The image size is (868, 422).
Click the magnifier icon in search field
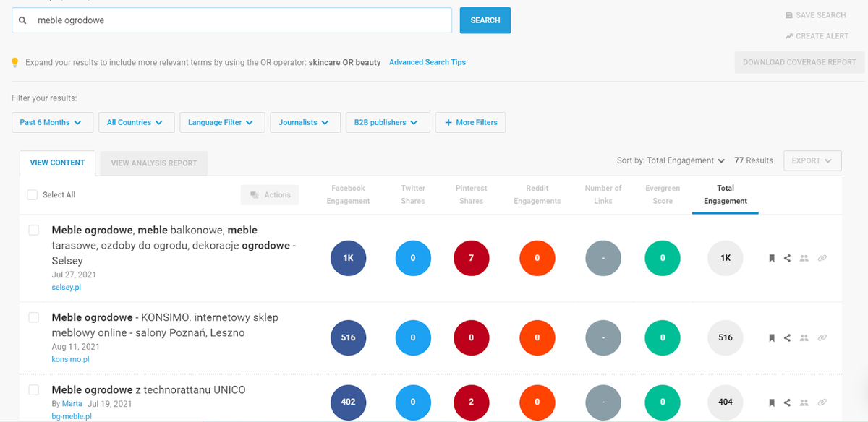point(22,20)
